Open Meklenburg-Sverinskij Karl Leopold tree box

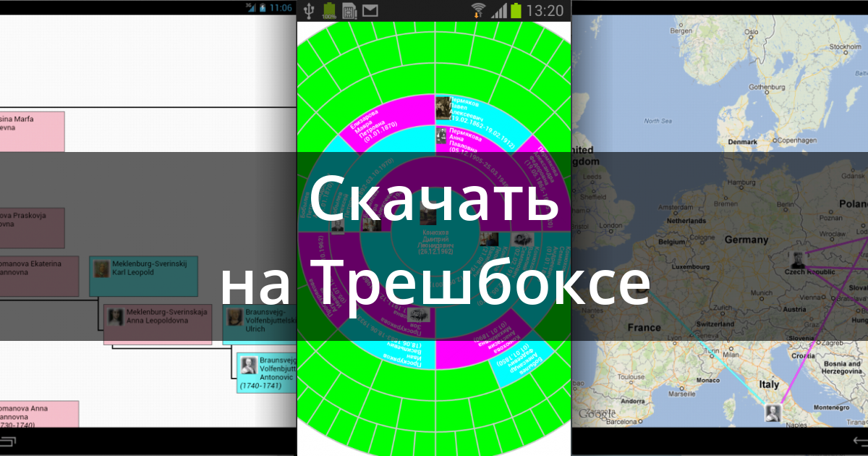pyautogui.click(x=143, y=276)
